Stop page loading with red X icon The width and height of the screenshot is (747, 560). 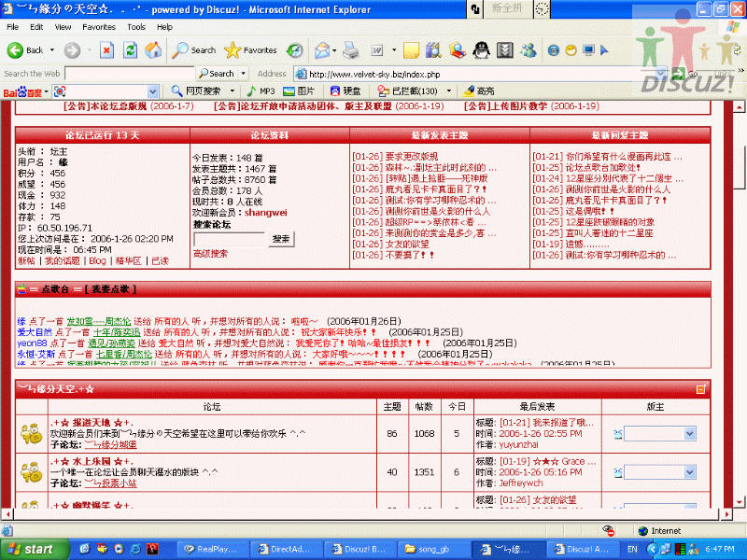tap(106, 50)
